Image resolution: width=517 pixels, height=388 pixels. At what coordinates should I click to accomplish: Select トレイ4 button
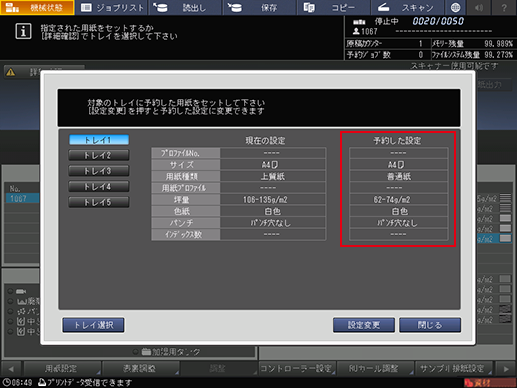point(99,187)
